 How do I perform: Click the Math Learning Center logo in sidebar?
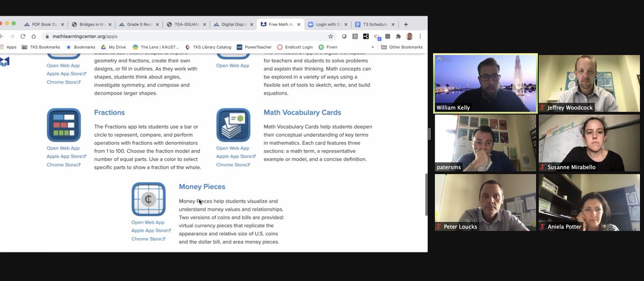[5, 61]
